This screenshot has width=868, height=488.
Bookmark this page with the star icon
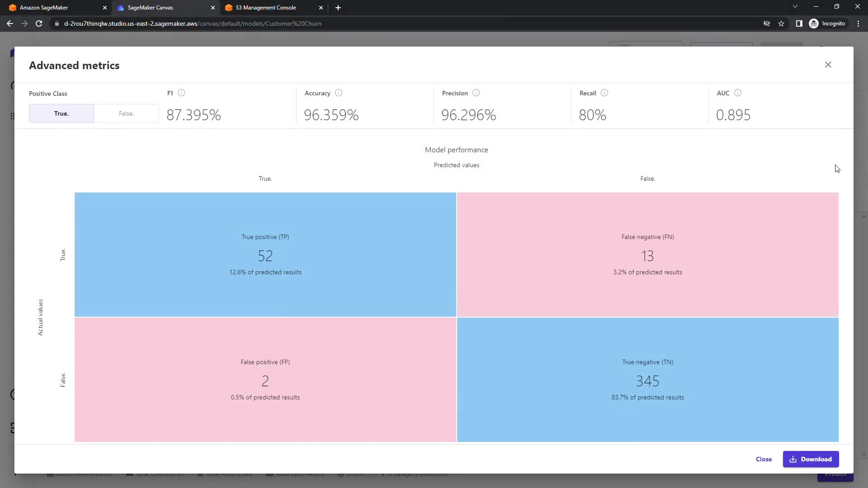point(781,23)
